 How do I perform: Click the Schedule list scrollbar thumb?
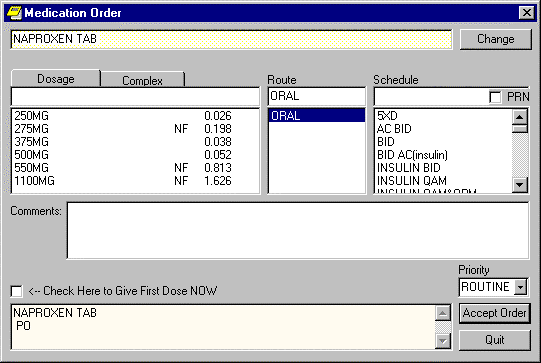(520, 129)
